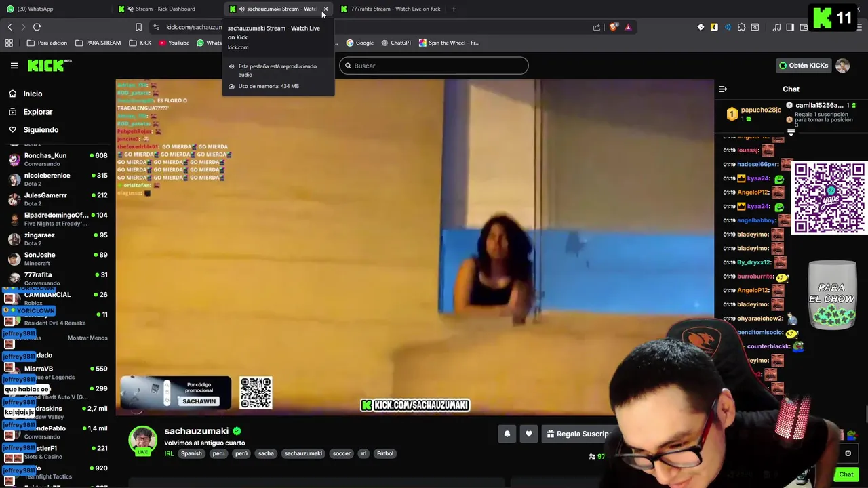
Task: Click the stream video player
Action: (x=415, y=247)
